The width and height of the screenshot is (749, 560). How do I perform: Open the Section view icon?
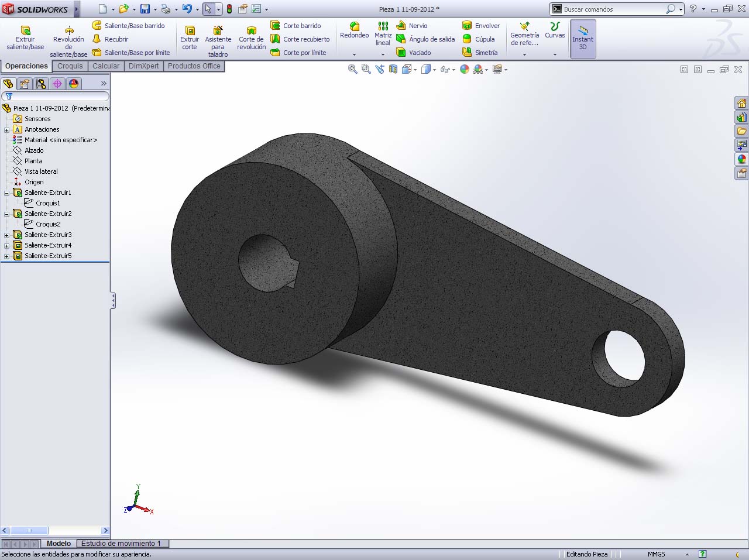coord(393,69)
